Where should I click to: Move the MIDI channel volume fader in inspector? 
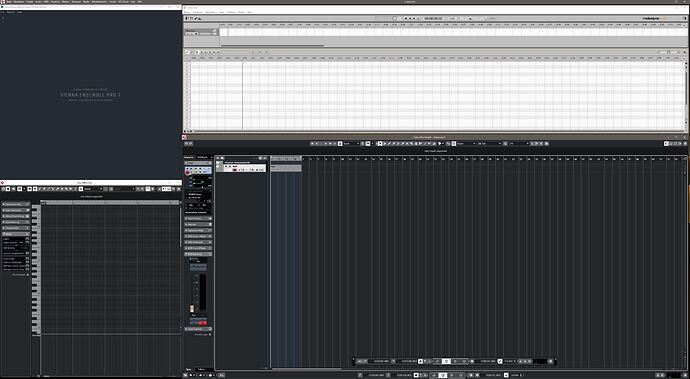(x=192, y=309)
